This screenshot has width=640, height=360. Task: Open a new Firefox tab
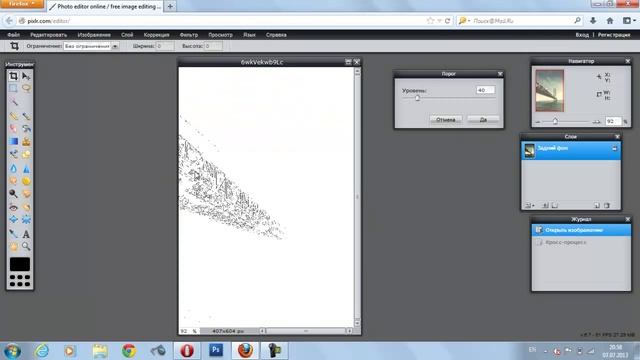coord(170,6)
